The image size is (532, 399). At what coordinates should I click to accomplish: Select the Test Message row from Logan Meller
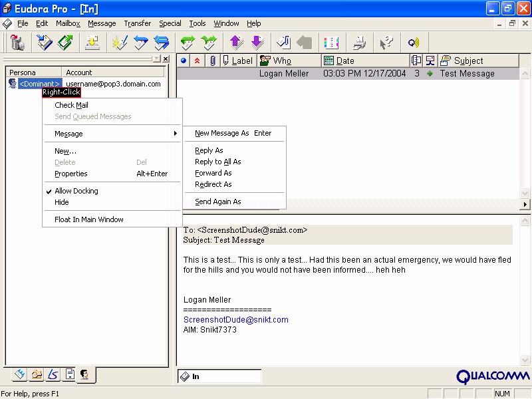[x=348, y=74]
